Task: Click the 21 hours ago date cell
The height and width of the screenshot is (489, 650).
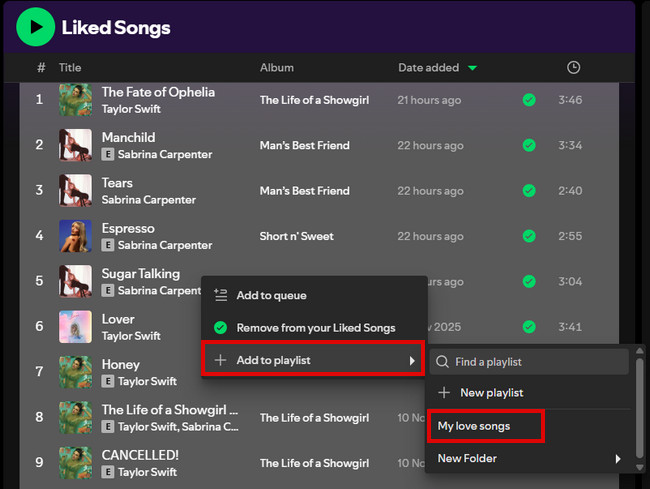Action: (x=429, y=100)
